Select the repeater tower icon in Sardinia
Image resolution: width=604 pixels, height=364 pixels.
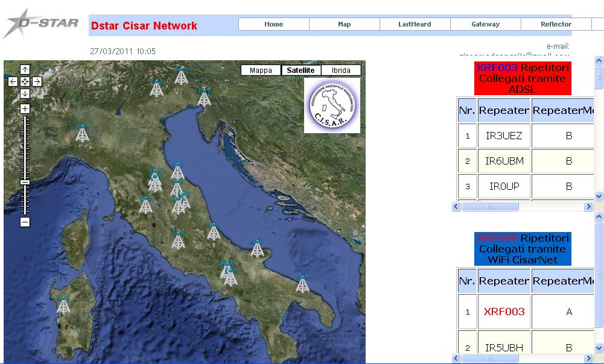pos(63,304)
